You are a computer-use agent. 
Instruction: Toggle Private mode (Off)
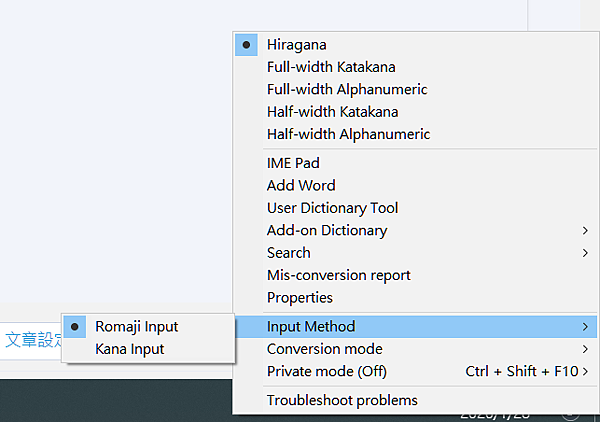point(326,371)
